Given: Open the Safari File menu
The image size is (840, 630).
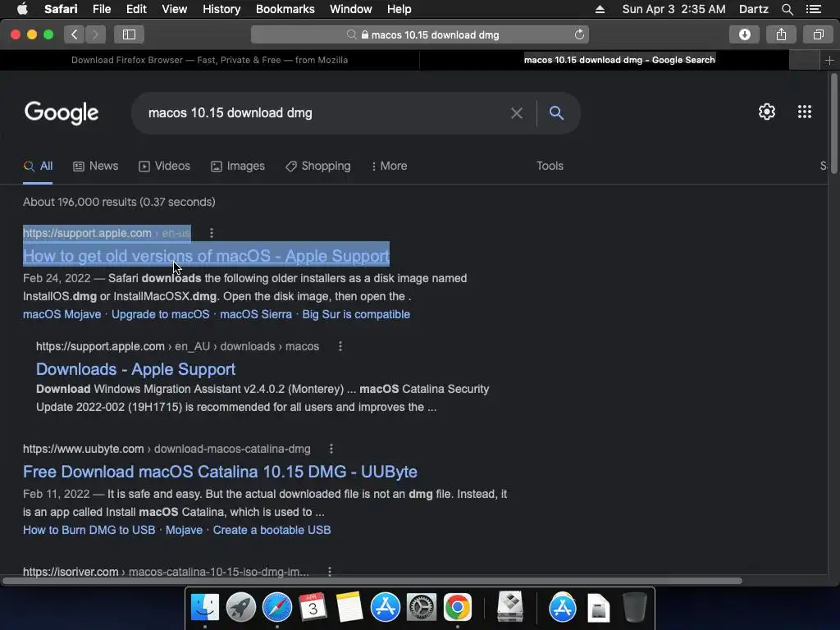Looking at the screenshot, I should pyautogui.click(x=101, y=9).
